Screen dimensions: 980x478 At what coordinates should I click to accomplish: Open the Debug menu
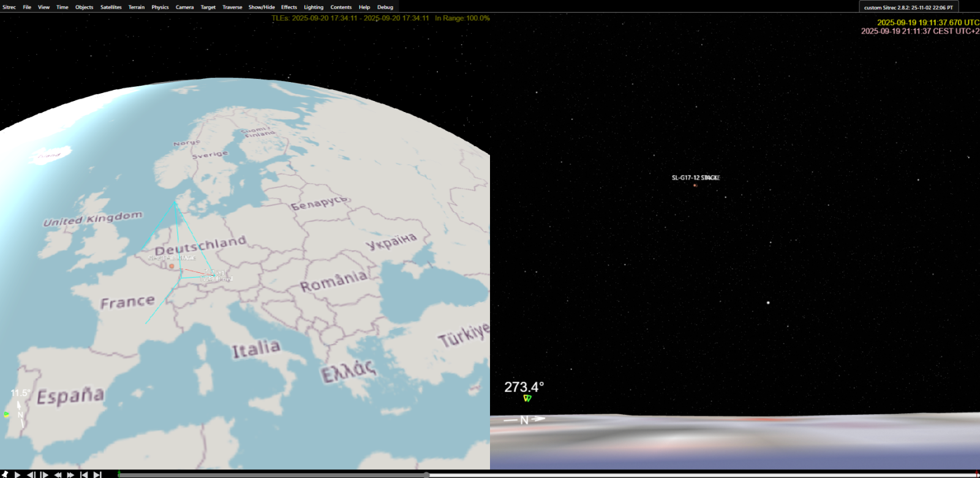[385, 7]
